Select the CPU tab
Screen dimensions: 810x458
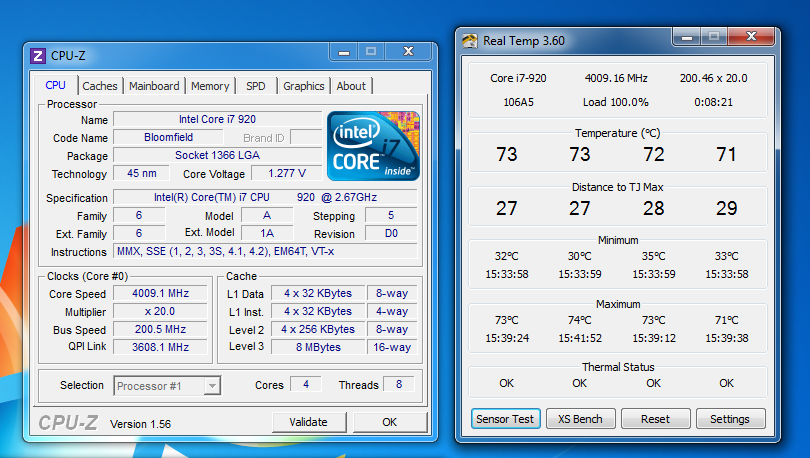coord(55,85)
